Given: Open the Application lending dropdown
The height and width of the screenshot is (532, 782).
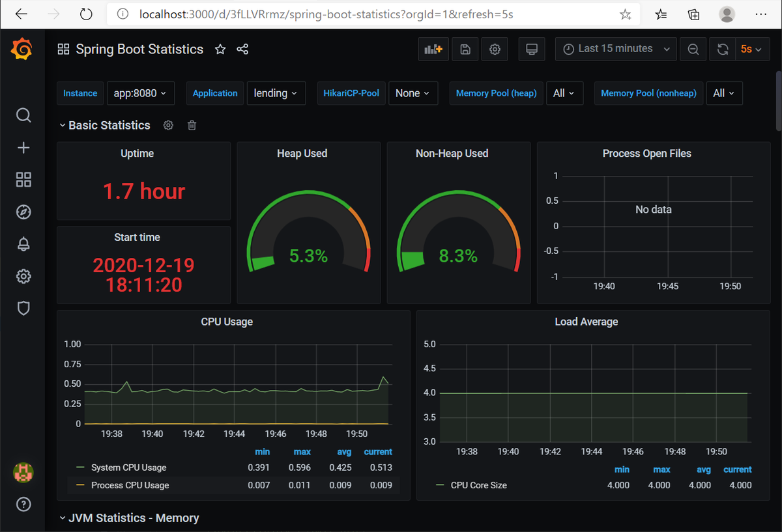Looking at the screenshot, I should tap(276, 93).
